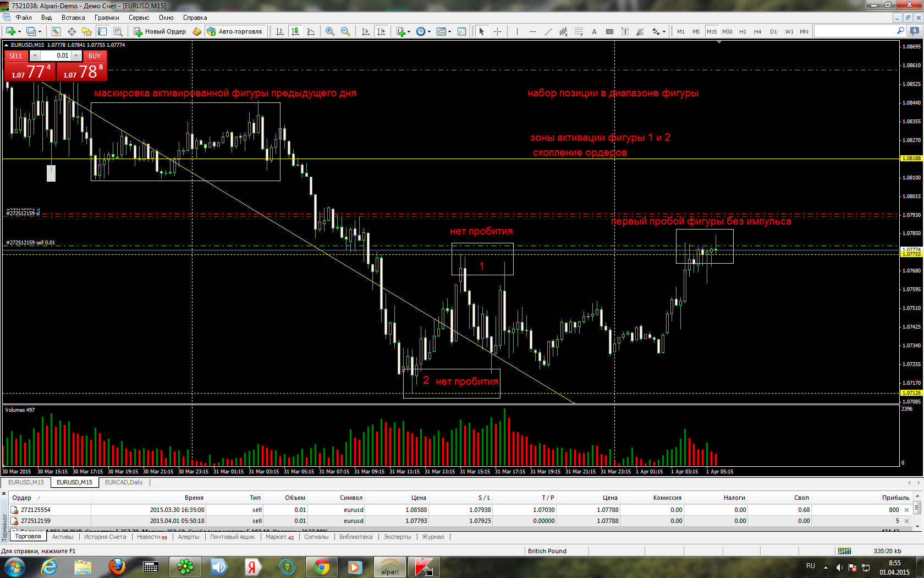Select the horizontal line tool
The height and width of the screenshot is (578, 924).
(532, 31)
